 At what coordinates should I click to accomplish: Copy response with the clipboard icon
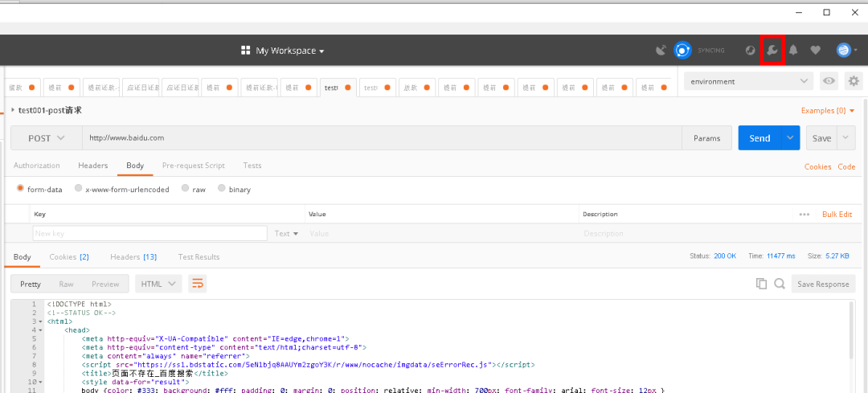pyautogui.click(x=761, y=284)
